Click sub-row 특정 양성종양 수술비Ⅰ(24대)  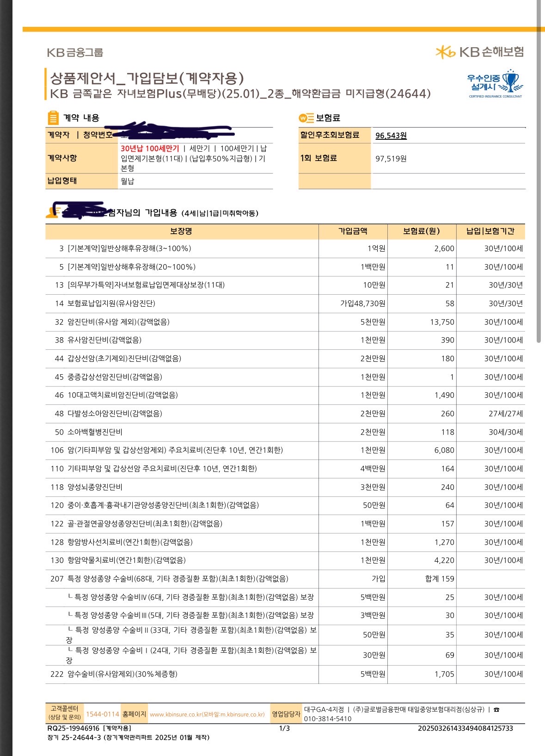click(x=285, y=655)
